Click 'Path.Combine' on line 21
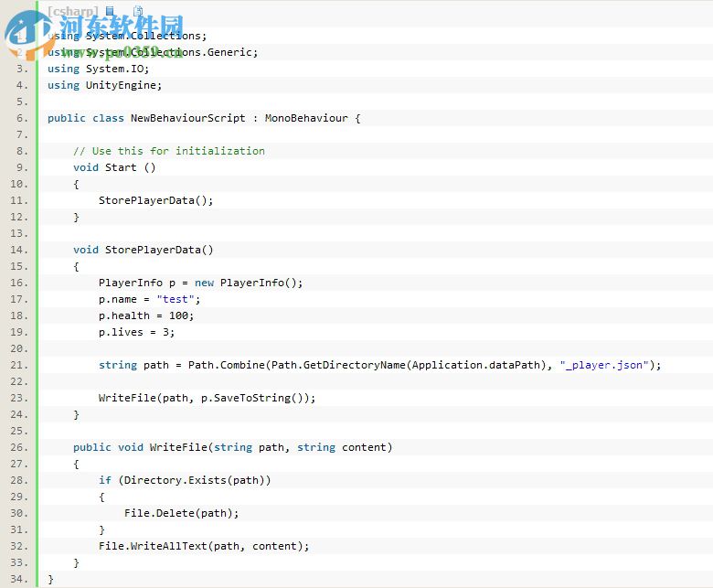This screenshot has height=588, width=713. click(226, 365)
